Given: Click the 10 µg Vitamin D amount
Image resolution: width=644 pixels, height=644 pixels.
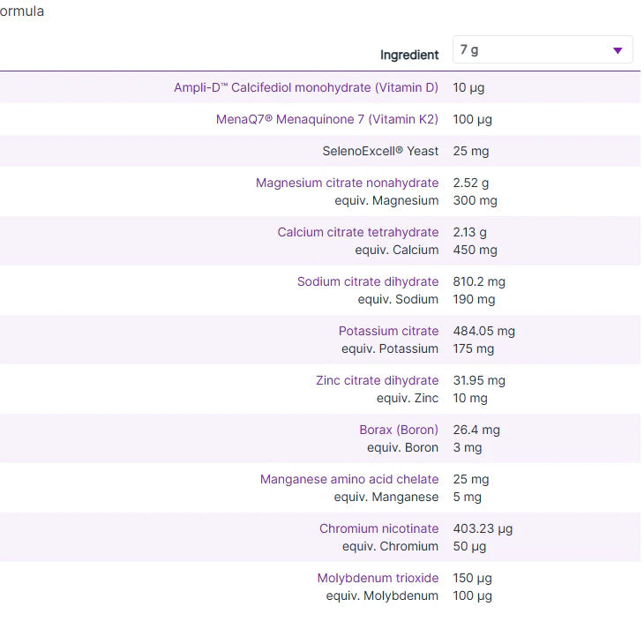Looking at the screenshot, I should pos(468,87).
